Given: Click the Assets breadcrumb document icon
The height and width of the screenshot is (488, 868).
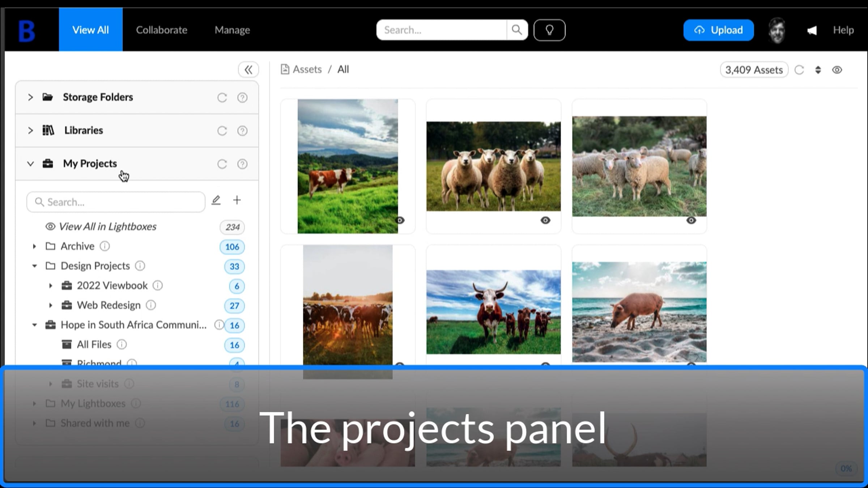Looking at the screenshot, I should [285, 69].
